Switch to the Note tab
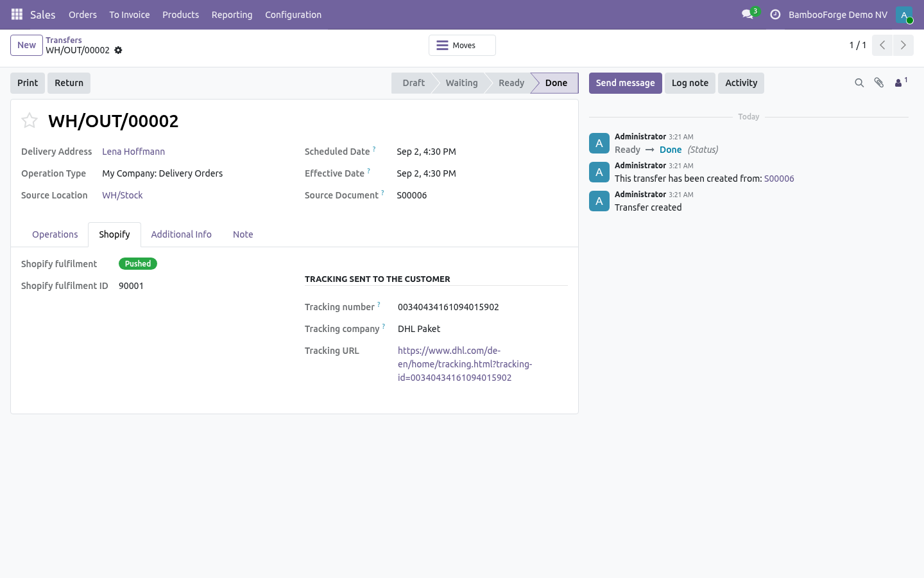Screen dimensions: 924x578 tap(243, 234)
